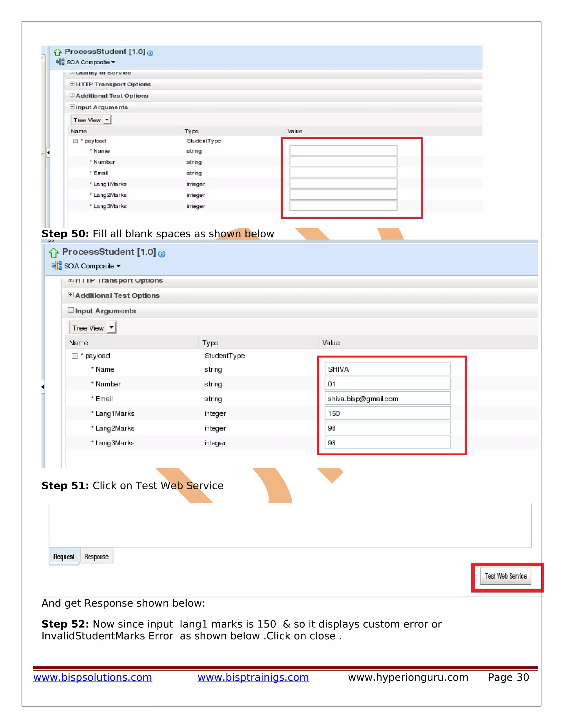Collapse side panel arrow in upper screenshot
Screen dimensions: 563x728
(48, 153)
